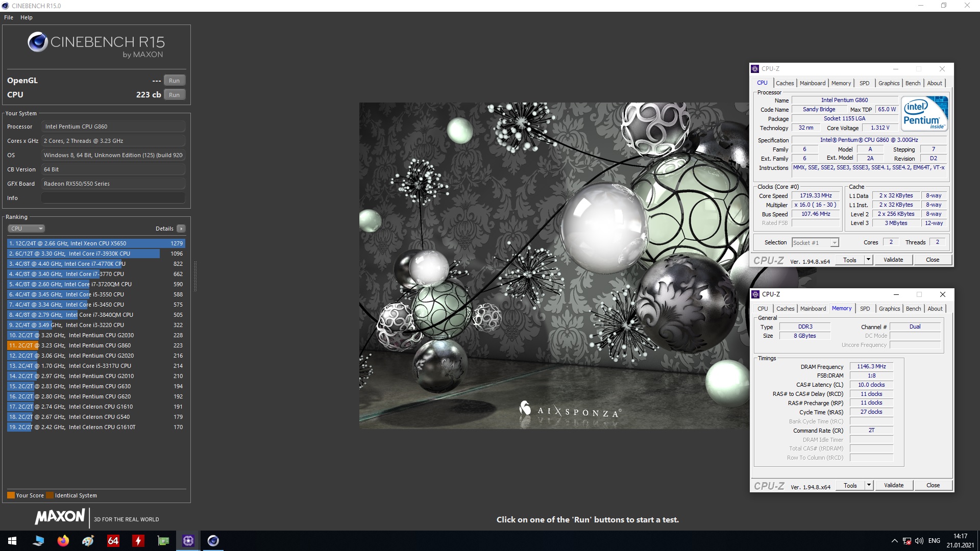Image resolution: width=980 pixels, height=551 pixels.
Task: Expand Tools dropdown arrow in lower CPU-Z
Action: pos(869,486)
